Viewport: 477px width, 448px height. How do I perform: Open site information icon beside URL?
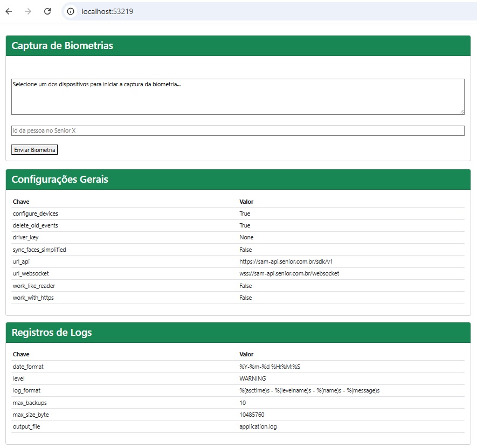[x=71, y=11]
